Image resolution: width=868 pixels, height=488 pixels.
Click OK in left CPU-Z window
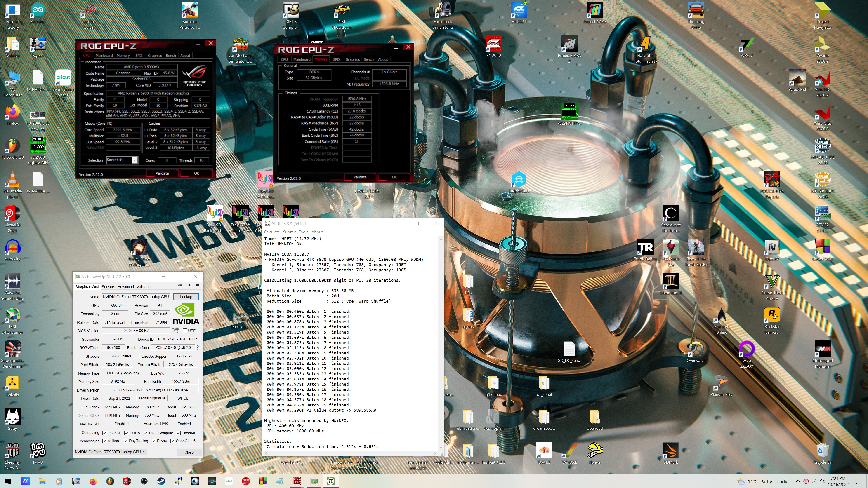(x=196, y=173)
